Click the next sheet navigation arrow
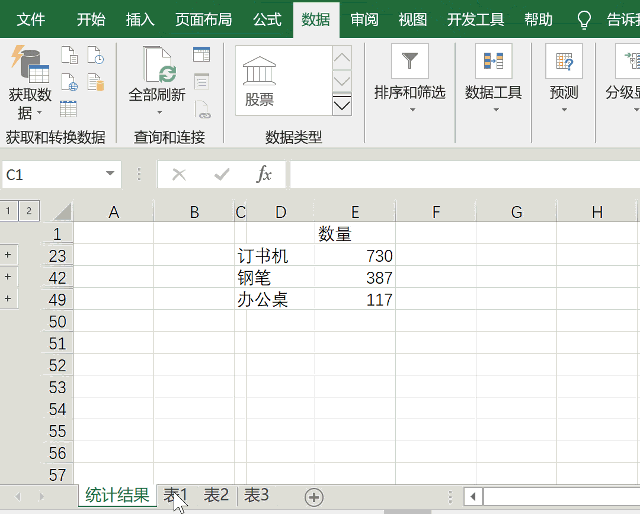The height and width of the screenshot is (514, 640). click(x=41, y=497)
